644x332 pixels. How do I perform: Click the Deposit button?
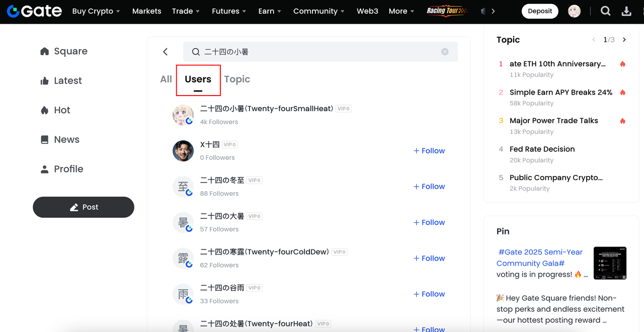pos(540,11)
